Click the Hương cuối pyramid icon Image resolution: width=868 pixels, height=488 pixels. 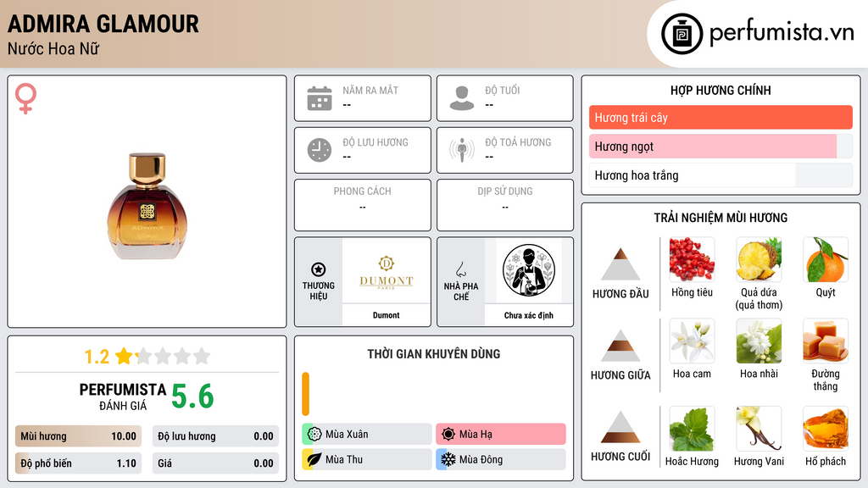620,427
